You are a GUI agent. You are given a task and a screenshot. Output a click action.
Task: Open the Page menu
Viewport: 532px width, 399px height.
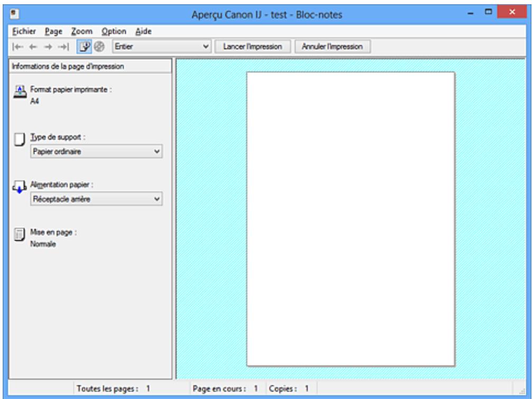coord(53,32)
